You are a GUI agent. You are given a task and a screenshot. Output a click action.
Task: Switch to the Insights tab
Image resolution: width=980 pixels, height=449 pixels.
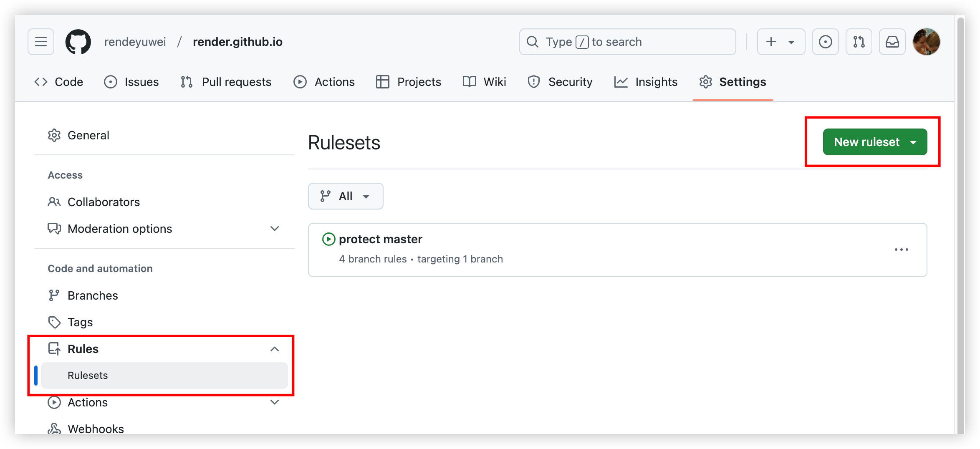click(646, 82)
